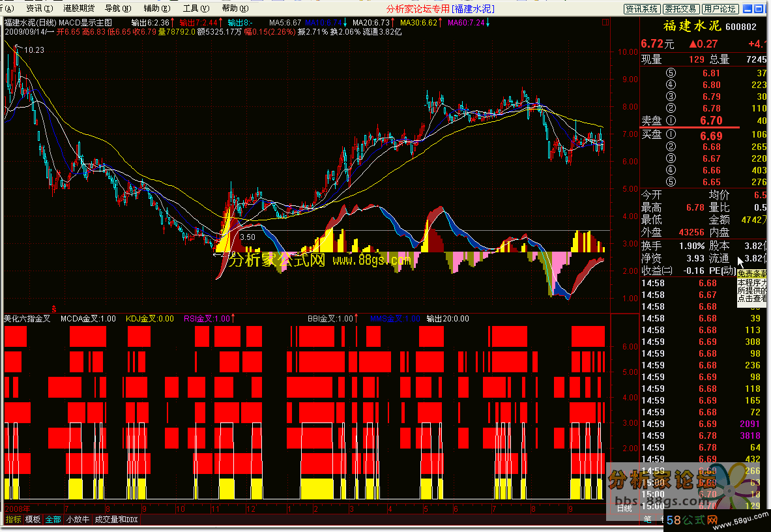The height and width of the screenshot is (532, 771).
Task: Open the 导航(N) menu
Action: click(118, 8)
